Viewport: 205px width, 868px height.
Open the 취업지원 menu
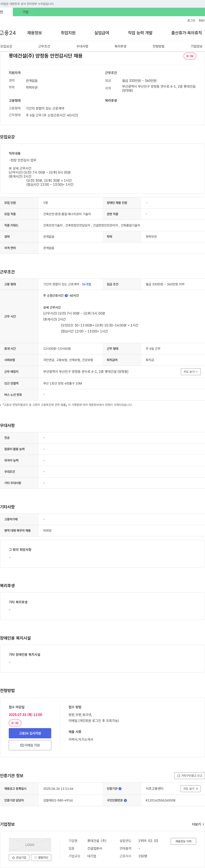[68, 33]
